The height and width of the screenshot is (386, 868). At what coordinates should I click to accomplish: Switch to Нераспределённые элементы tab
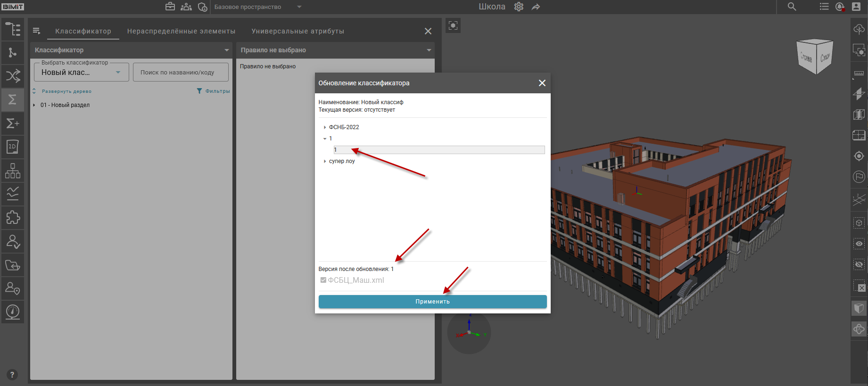tap(181, 31)
